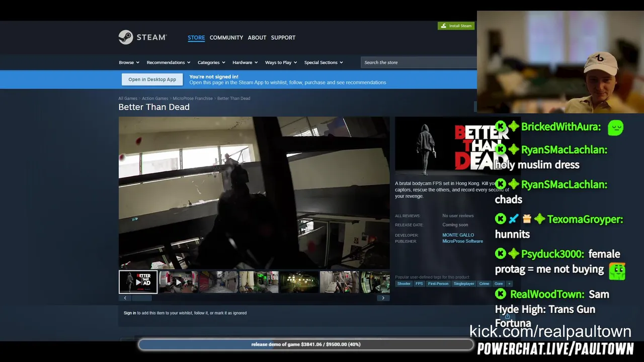Select the fourth media thumbnail
This screenshot has width=644, height=362.
pyautogui.click(x=259, y=282)
